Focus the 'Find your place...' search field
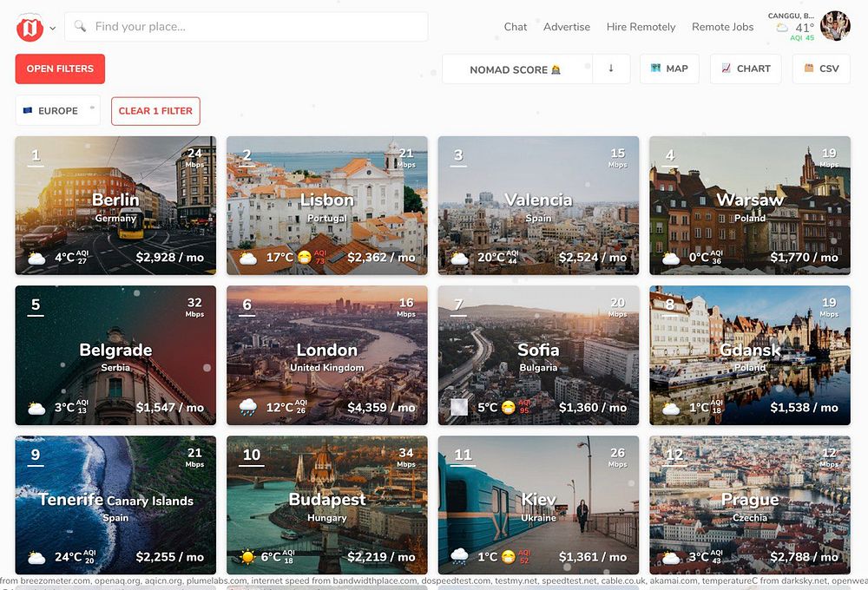The height and width of the screenshot is (590, 868). (x=246, y=27)
